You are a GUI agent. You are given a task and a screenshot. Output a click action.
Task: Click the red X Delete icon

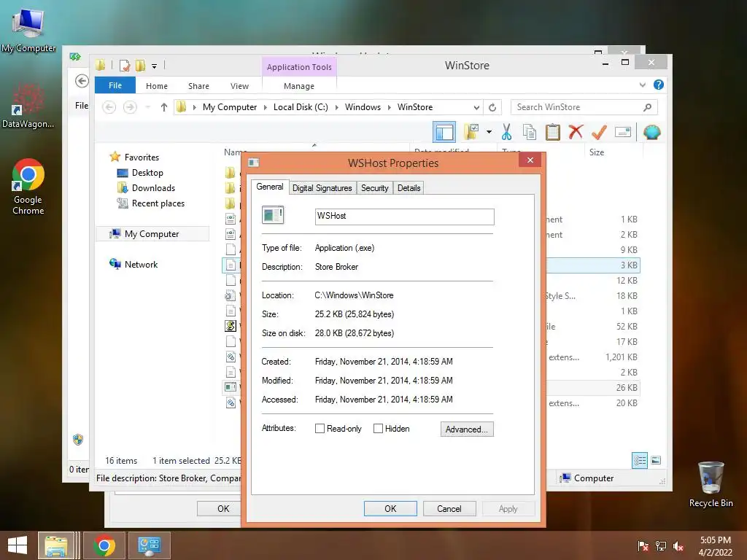(576, 131)
